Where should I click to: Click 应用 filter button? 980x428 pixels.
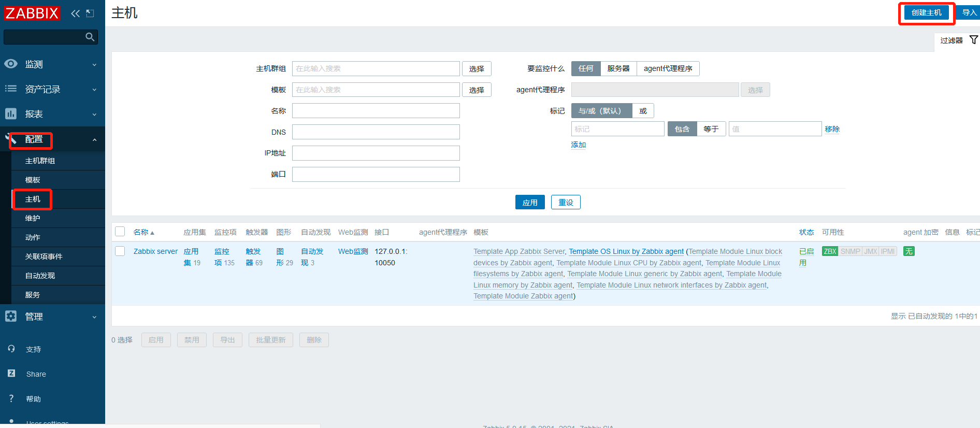tap(530, 202)
